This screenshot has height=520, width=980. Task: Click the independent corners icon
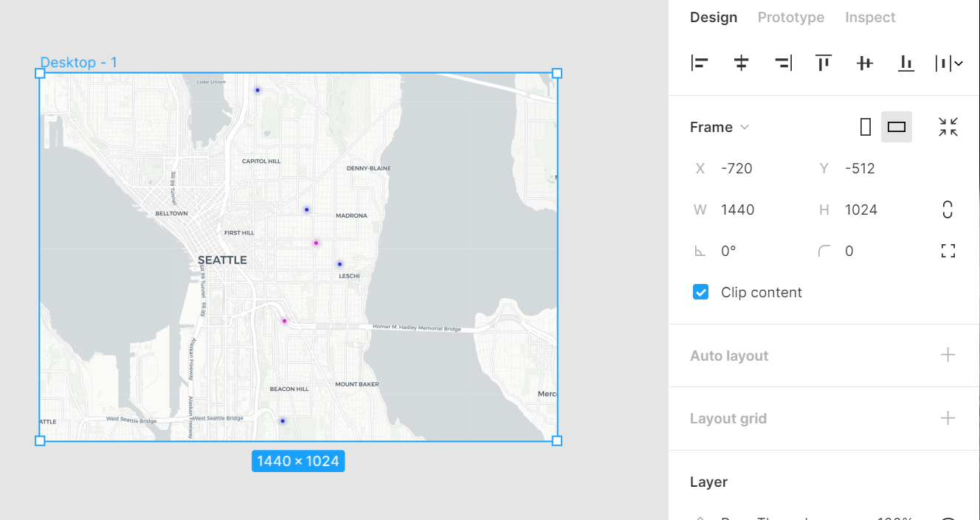pos(948,251)
